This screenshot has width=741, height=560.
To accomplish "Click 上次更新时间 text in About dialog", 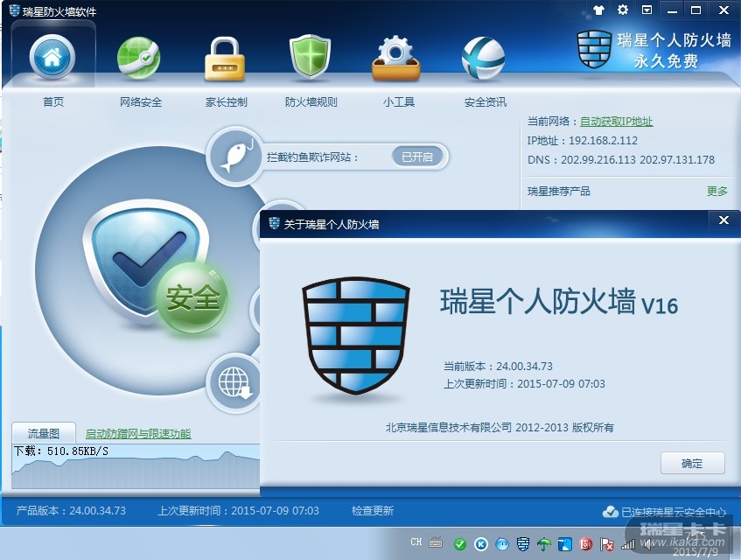I will pos(524,383).
